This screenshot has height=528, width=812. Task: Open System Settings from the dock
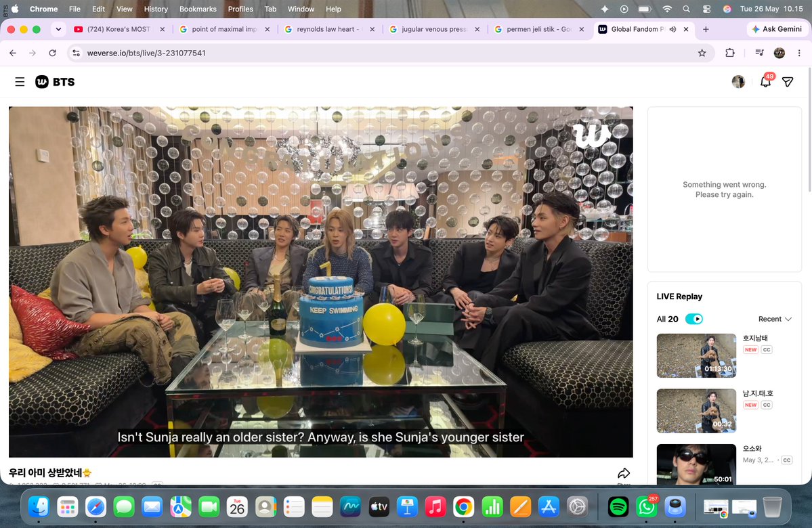577,507
